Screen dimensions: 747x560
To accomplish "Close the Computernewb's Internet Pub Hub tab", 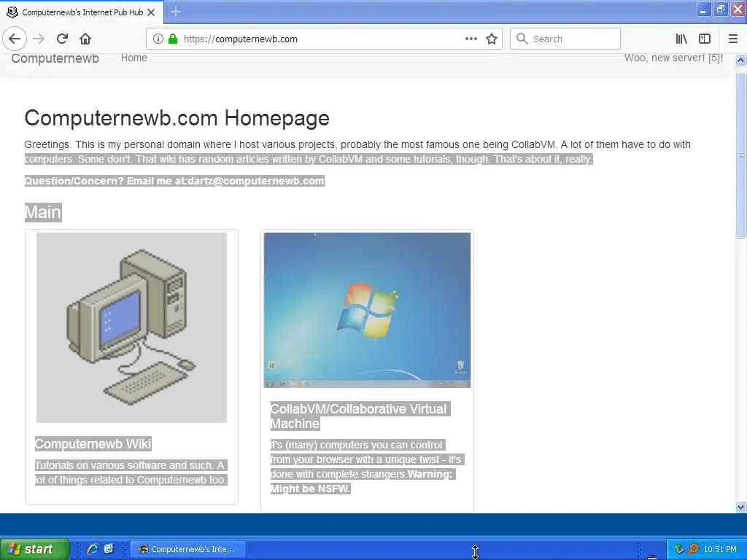I will coord(151,12).
